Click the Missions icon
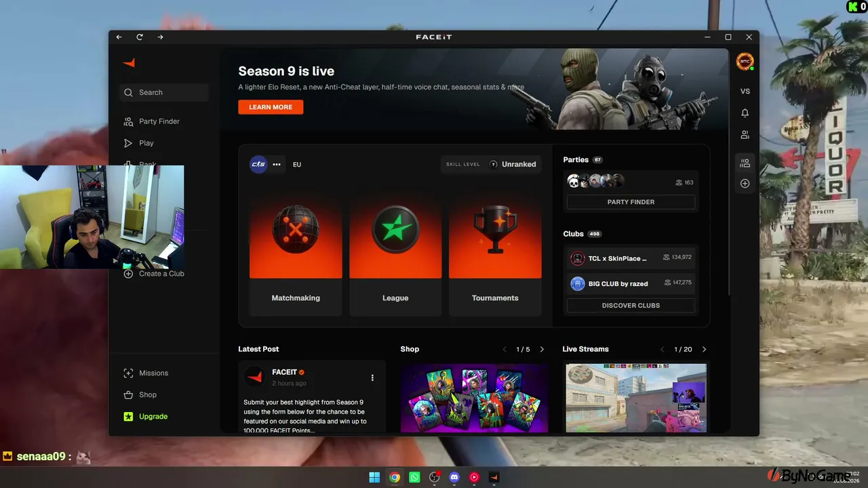The image size is (868, 488). 128,373
